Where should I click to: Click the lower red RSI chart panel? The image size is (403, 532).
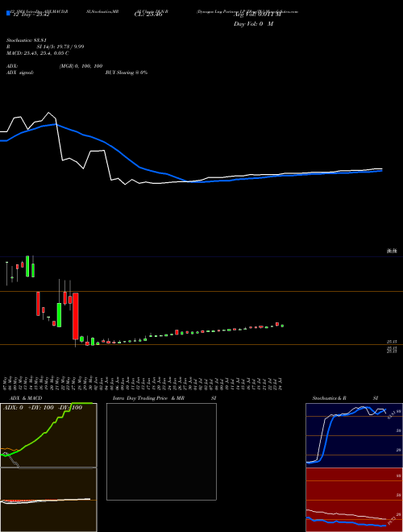click(x=354, y=500)
